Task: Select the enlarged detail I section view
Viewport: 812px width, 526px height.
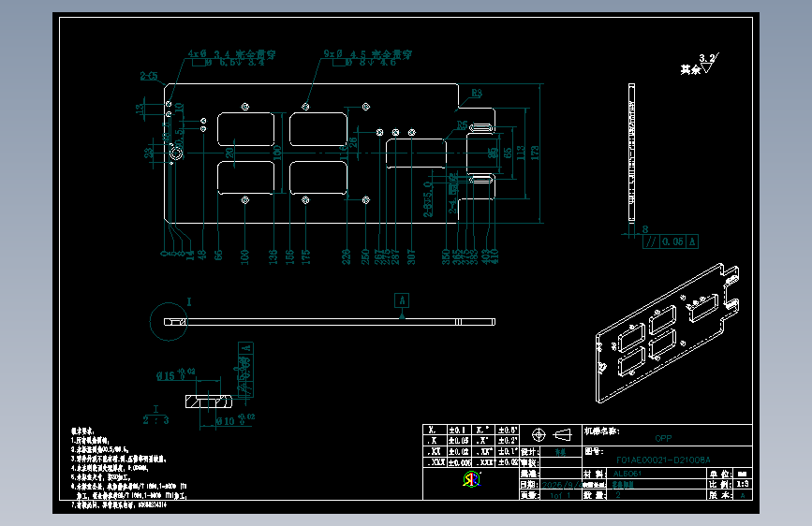Action: tap(209, 401)
